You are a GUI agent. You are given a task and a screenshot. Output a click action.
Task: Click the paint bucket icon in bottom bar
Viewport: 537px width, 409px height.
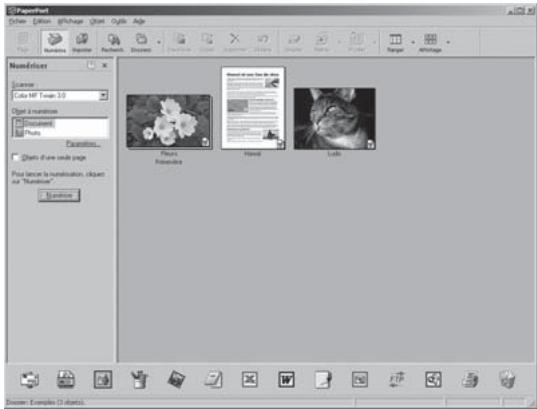coord(139,380)
